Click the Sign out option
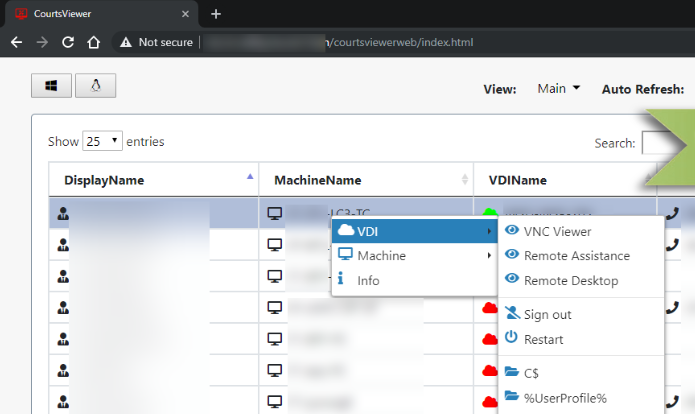 pyautogui.click(x=547, y=314)
